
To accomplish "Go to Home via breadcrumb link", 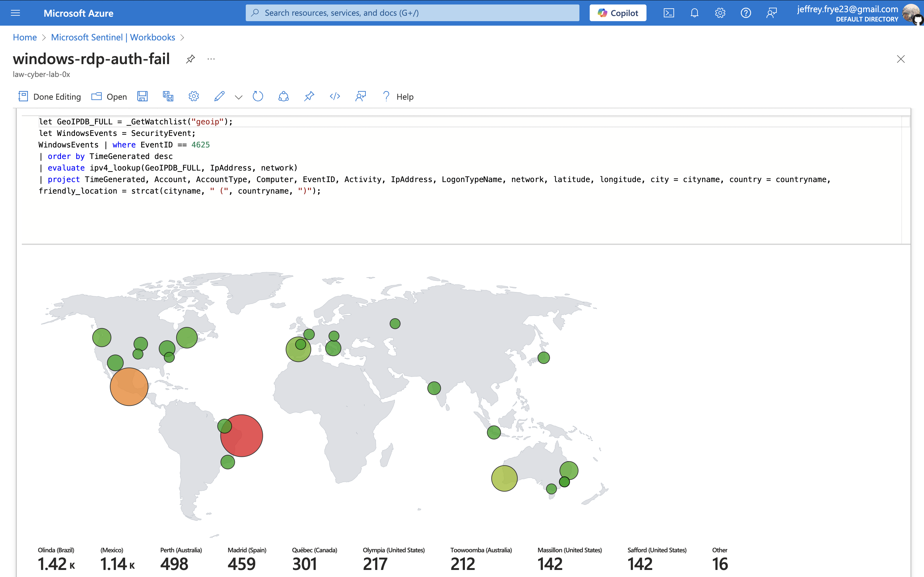I will (x=24, y=37).
